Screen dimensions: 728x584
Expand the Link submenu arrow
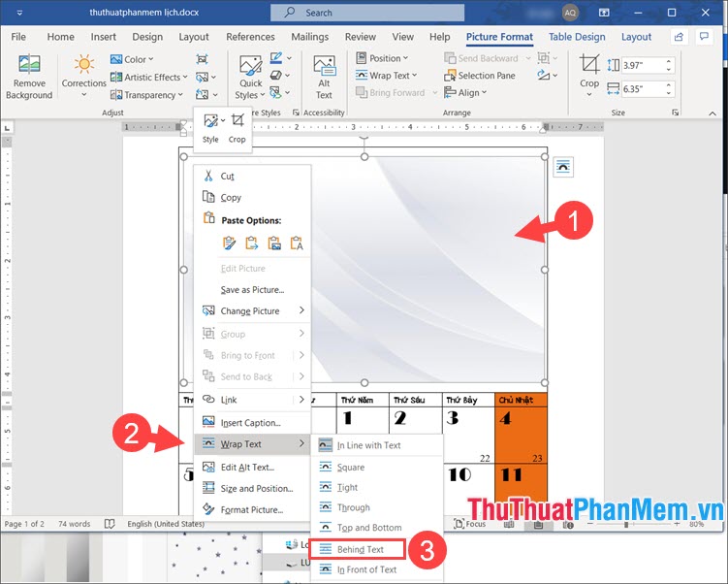point(301,399)
